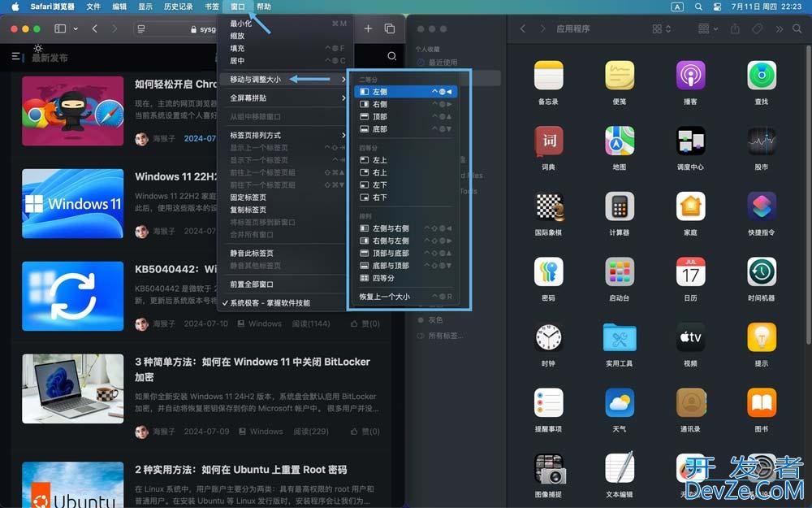Open the website hamburger menu
Viewport: 812px width, 508px height.
pos(16,56)
